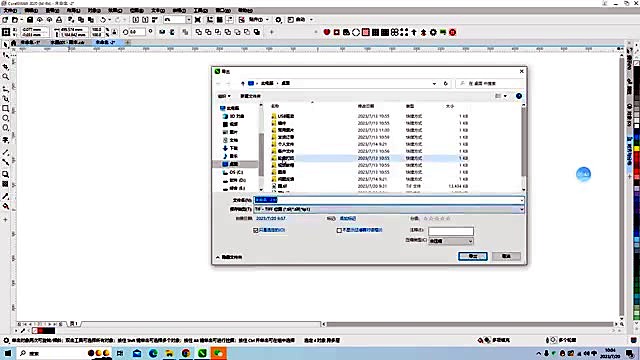This screenshot has width=640, height=360.
Task: Select the Ellipse tool in the toolbox
Action: (x=5, y=118)
